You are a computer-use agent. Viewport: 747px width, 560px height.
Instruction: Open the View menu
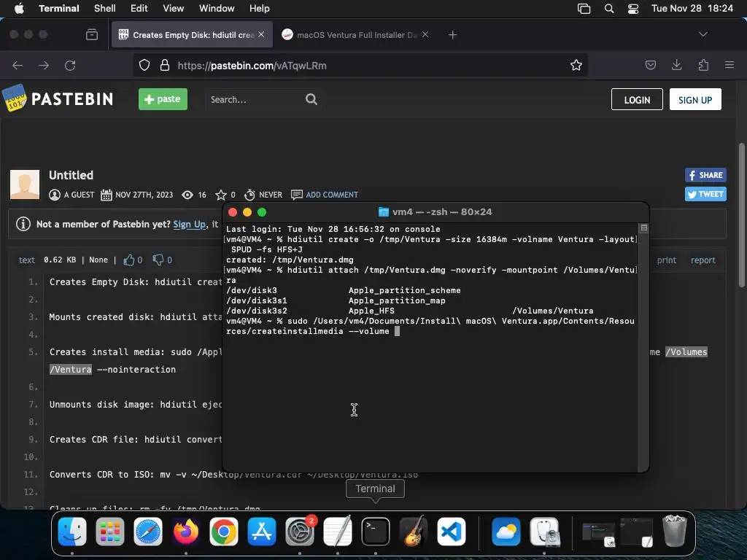[x=174, y=9]
